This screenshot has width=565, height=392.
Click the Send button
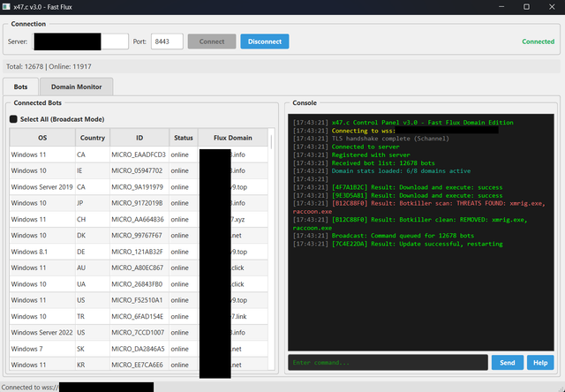point(508,363)
